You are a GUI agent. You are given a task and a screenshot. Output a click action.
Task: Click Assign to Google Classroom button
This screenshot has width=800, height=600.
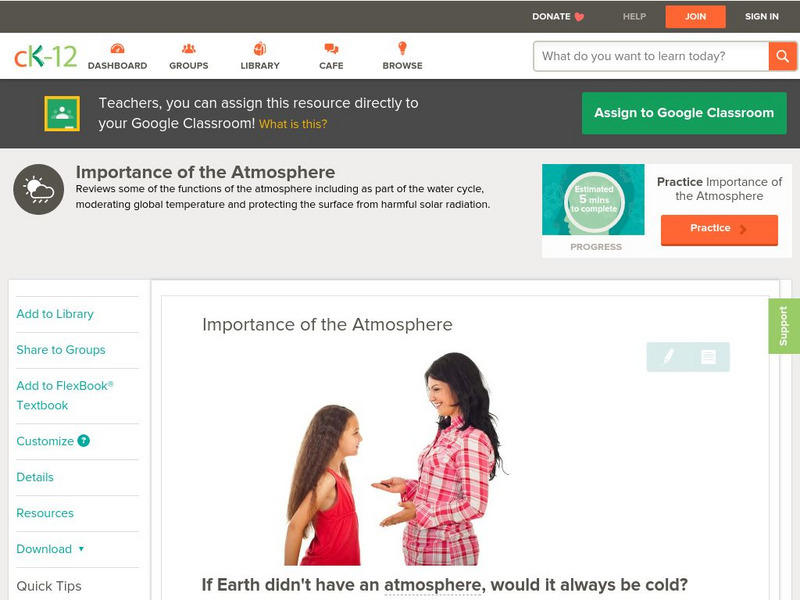(684, 113)
